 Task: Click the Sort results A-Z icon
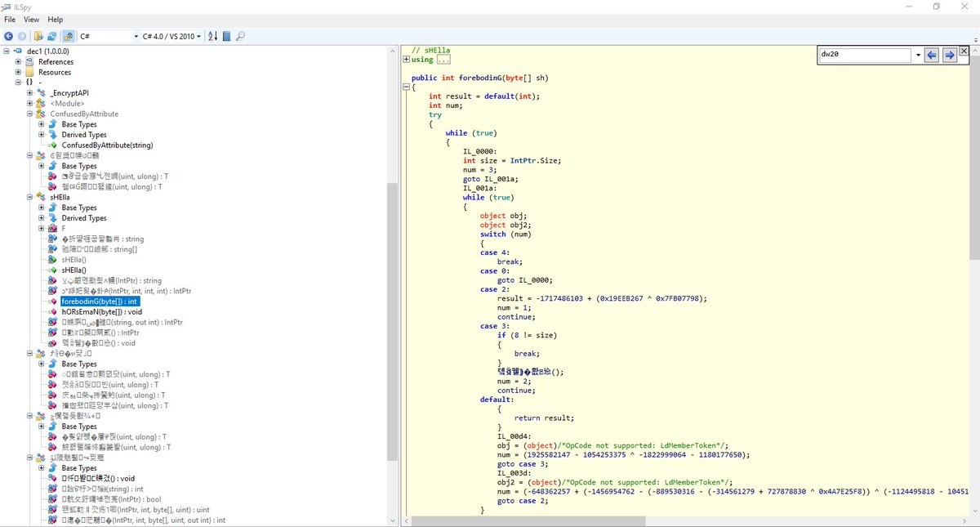(x=213, y=37)
